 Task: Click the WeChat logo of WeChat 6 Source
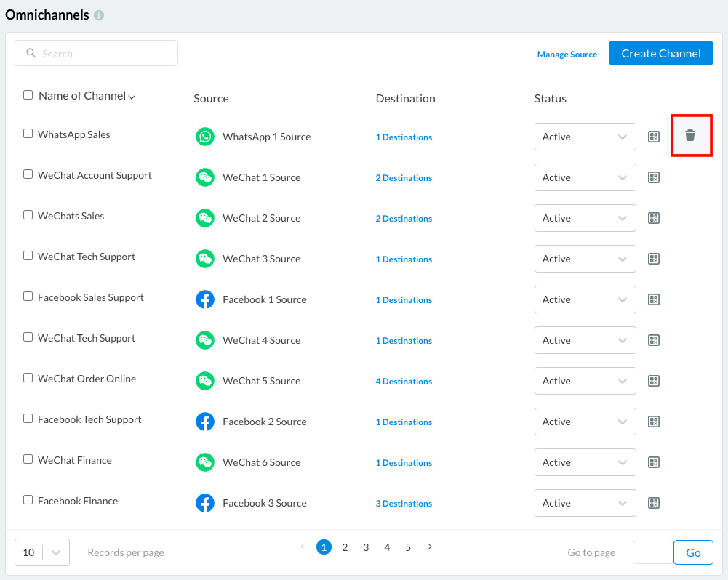tap(205, 462)
